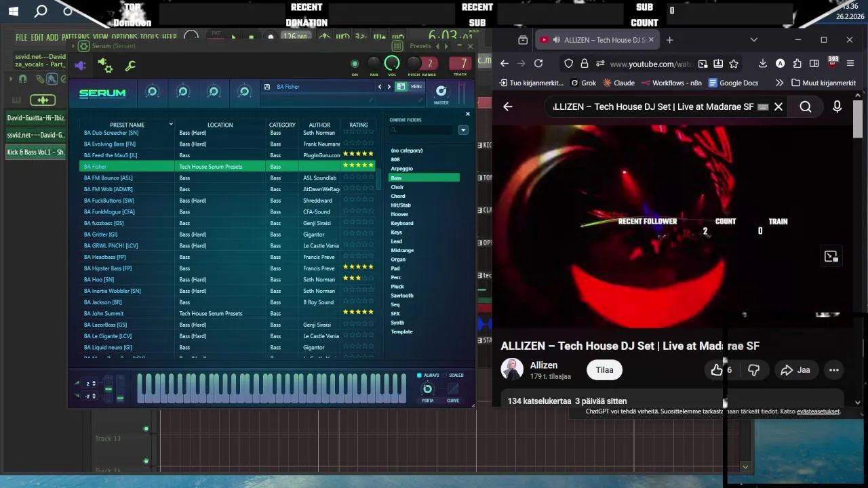
Task: Dislike the ALLIZEN video
Action: tap(753, 370)
